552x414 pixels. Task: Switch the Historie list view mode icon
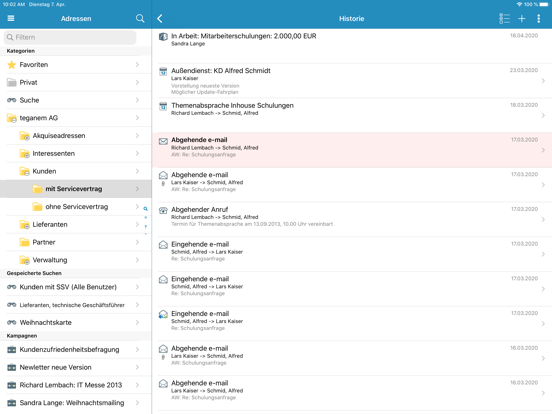click(504, 19)
